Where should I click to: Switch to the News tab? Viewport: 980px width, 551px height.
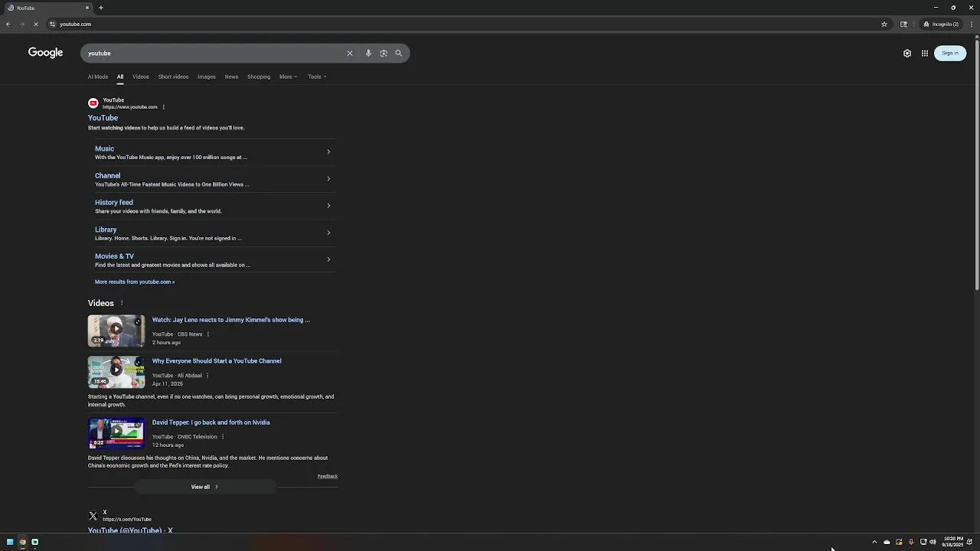(231, 77)
